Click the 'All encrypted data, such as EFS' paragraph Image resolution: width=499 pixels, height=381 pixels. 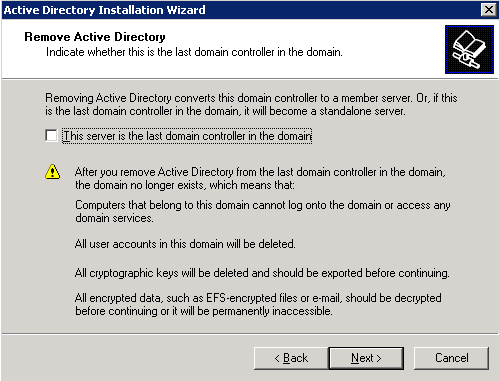pos(258,304)
